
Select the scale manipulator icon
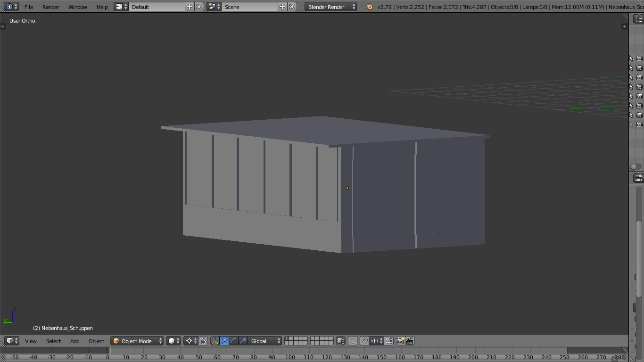click(x=243, y=341)
